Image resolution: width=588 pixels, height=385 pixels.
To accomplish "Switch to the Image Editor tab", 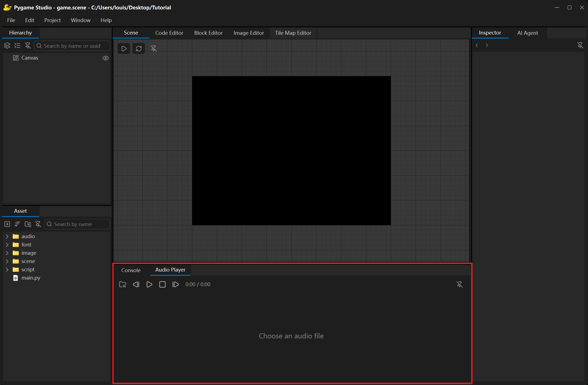I will [249, 33].
